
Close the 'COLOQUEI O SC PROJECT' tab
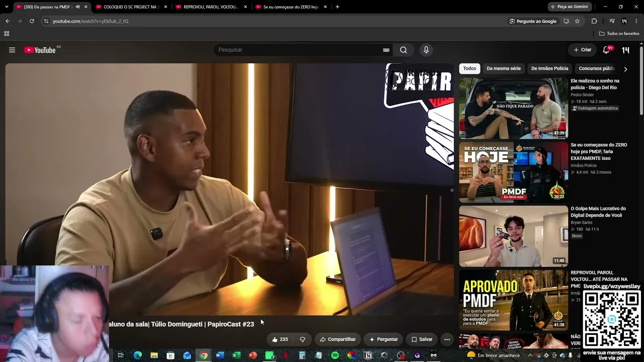click(x=166, y=7)
